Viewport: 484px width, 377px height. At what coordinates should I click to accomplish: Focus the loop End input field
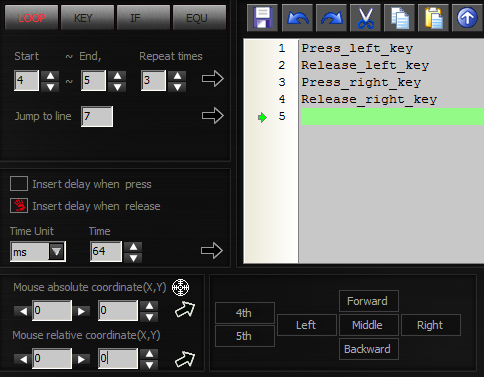pos(93,80)
